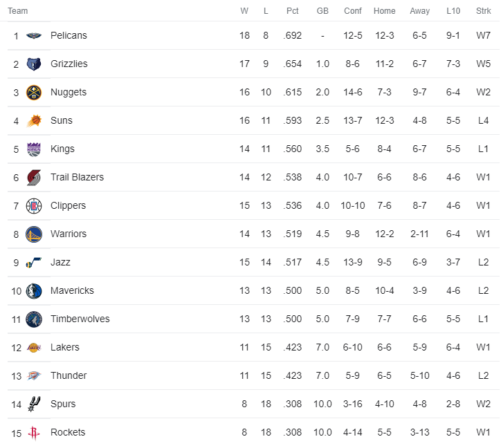Open the Thunder team name link
Screen dimensions: 501x448
coord(69,375)
